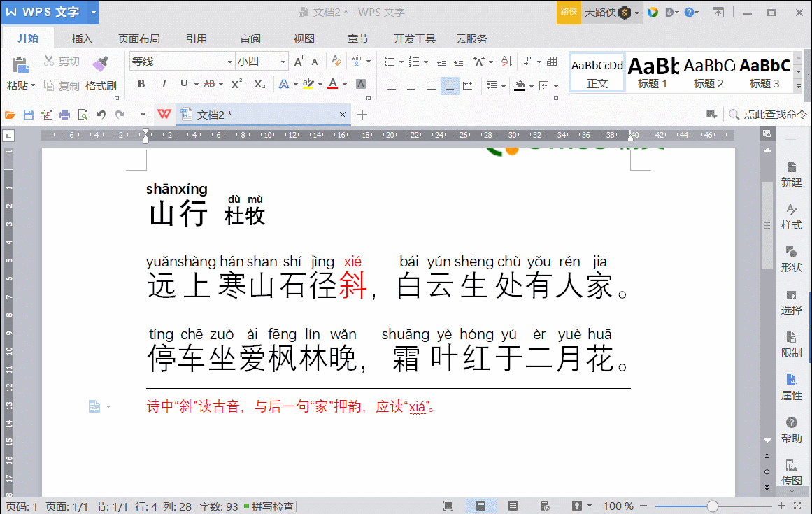The image size is (812, 514).
Task: Open a new document tab with plus
Action: pos(362,115)
